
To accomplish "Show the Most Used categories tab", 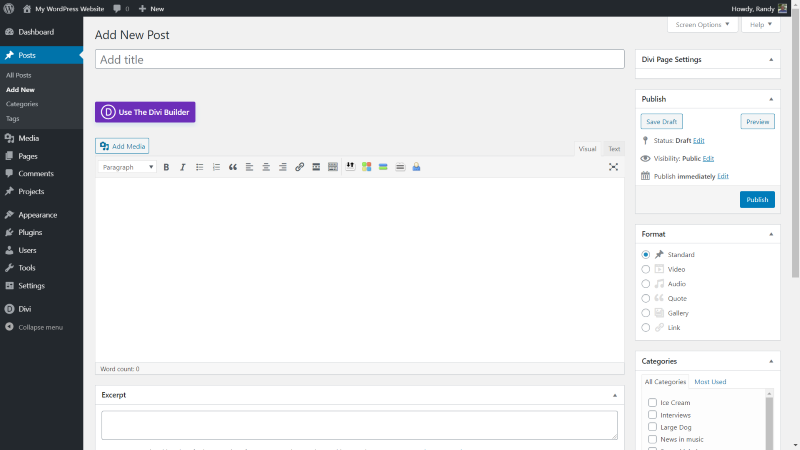I will [710, 382].
